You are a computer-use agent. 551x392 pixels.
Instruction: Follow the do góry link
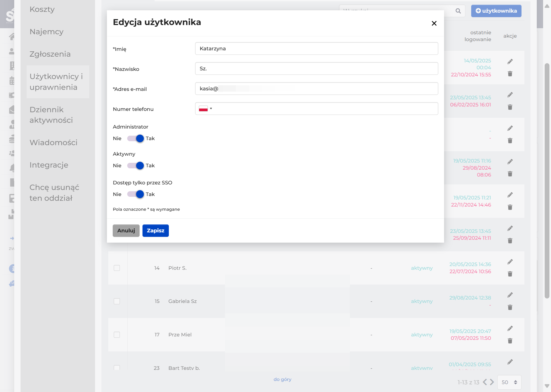pos(282,379)
